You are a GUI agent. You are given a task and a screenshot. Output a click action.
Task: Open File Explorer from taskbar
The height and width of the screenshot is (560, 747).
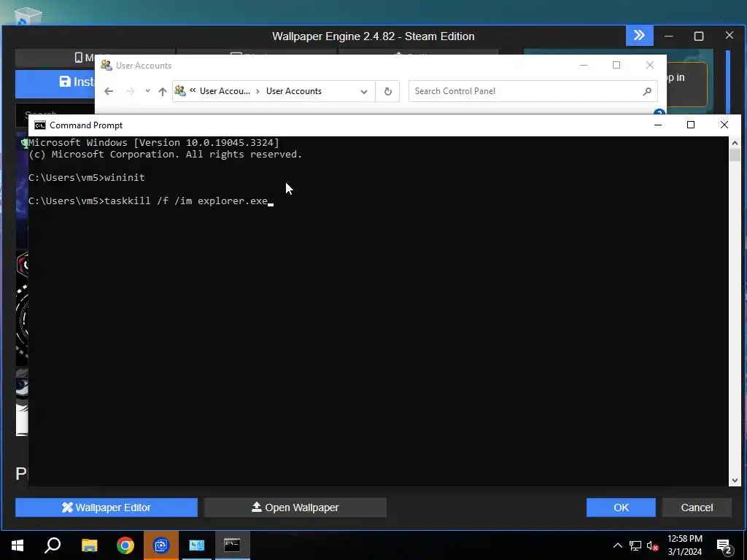[x=89, y=545]
